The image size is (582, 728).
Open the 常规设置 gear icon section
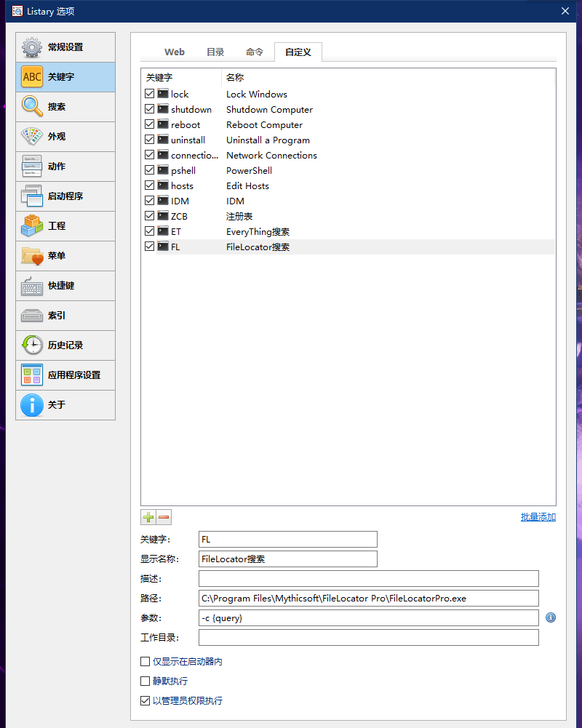(x=32, y=47)
